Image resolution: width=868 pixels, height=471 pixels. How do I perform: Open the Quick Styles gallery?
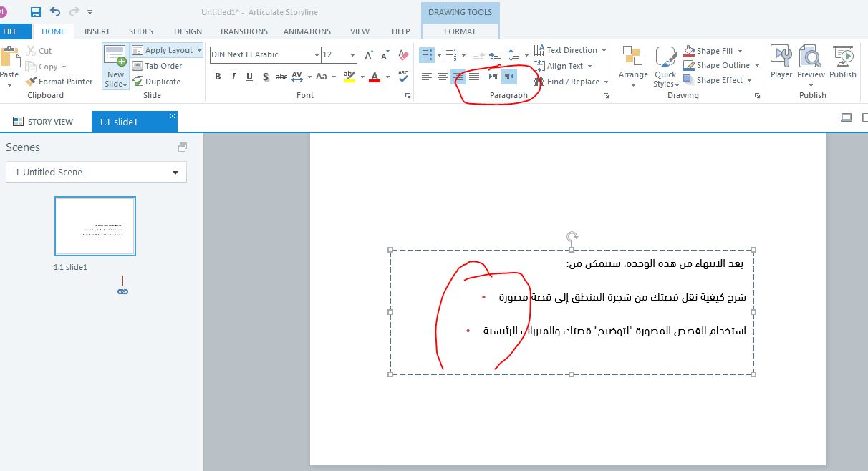tap(665, 67)
